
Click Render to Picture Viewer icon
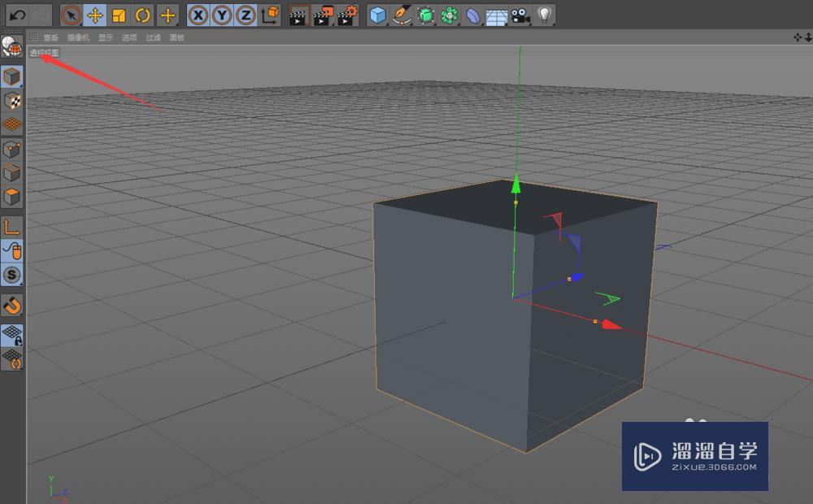(324, 15)
